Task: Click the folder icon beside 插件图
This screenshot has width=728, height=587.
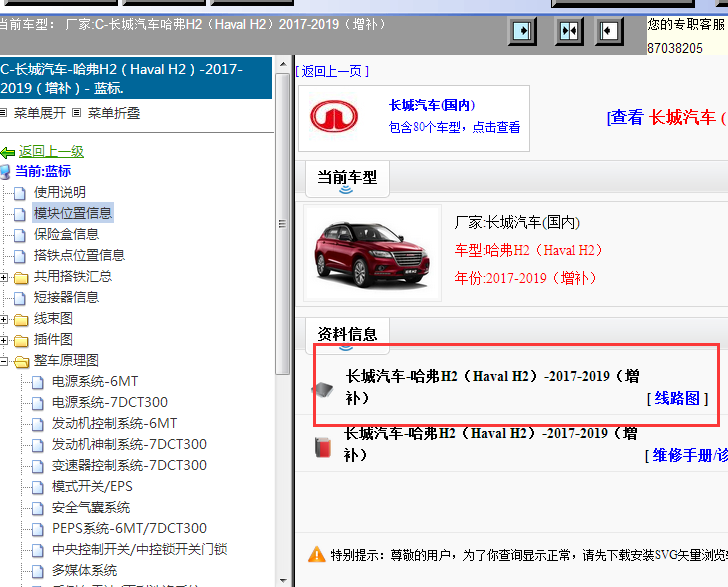Action: tap(21, 340)
